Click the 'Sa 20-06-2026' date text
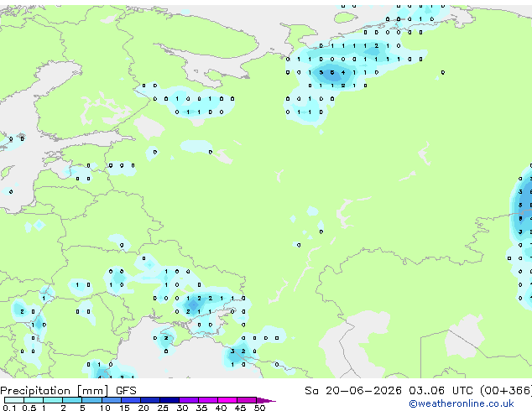This screenshot has height=411, width=532. (353, 391)
